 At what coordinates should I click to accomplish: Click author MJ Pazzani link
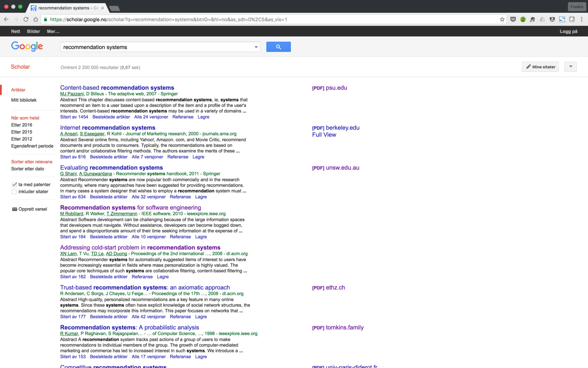click(72, 94)
